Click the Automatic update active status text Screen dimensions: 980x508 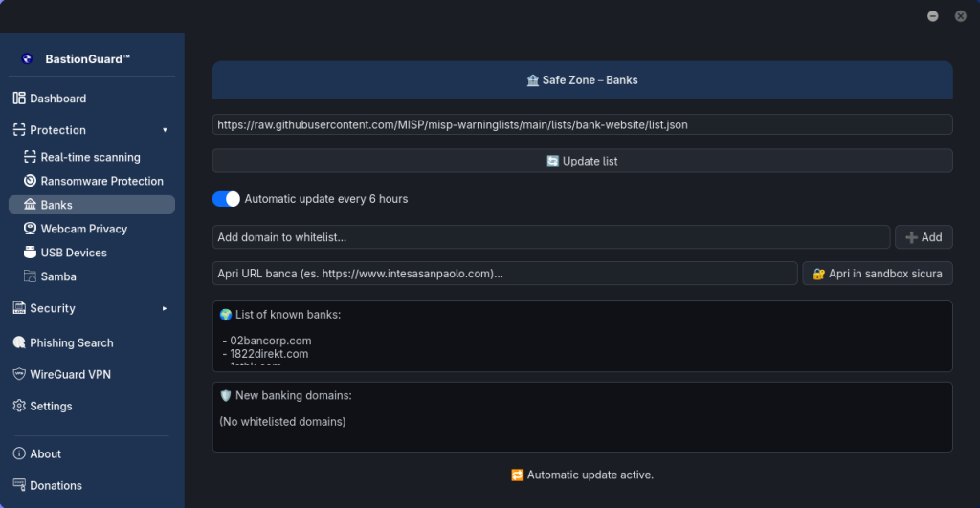590,475
